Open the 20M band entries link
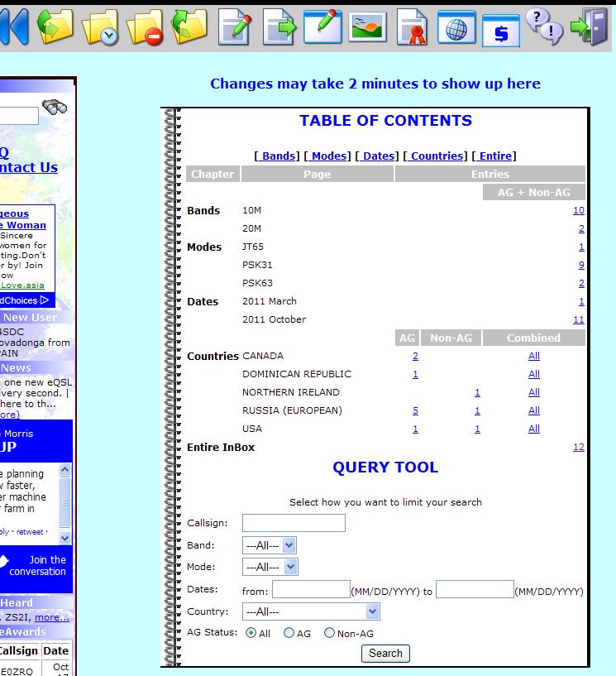Screen dimensions: 616x676 click(581, 228)
